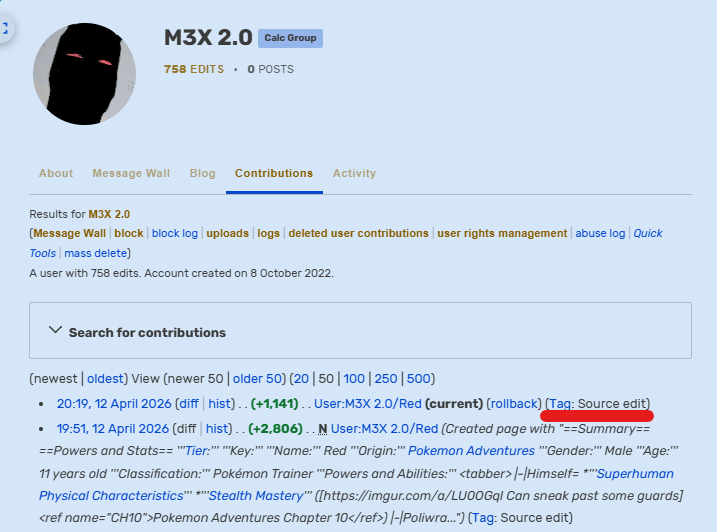
Task: Open the abuse log link
Action: [x=600, y=233]
